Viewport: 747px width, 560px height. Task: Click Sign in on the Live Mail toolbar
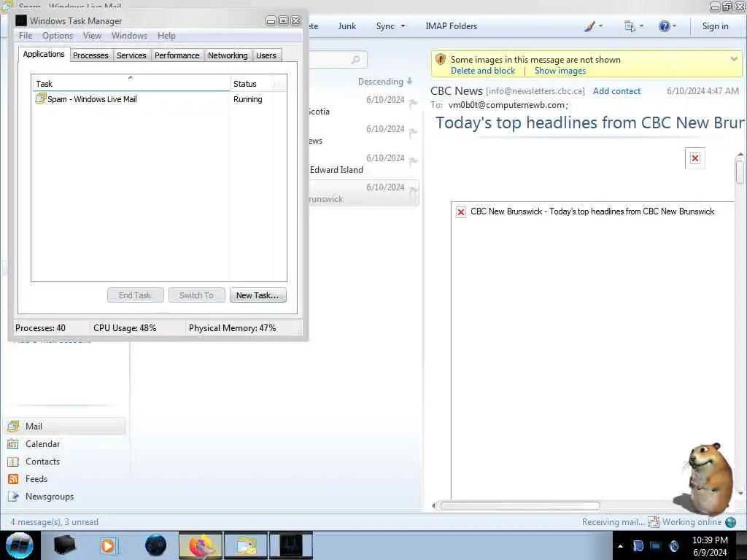coord(715,26)
